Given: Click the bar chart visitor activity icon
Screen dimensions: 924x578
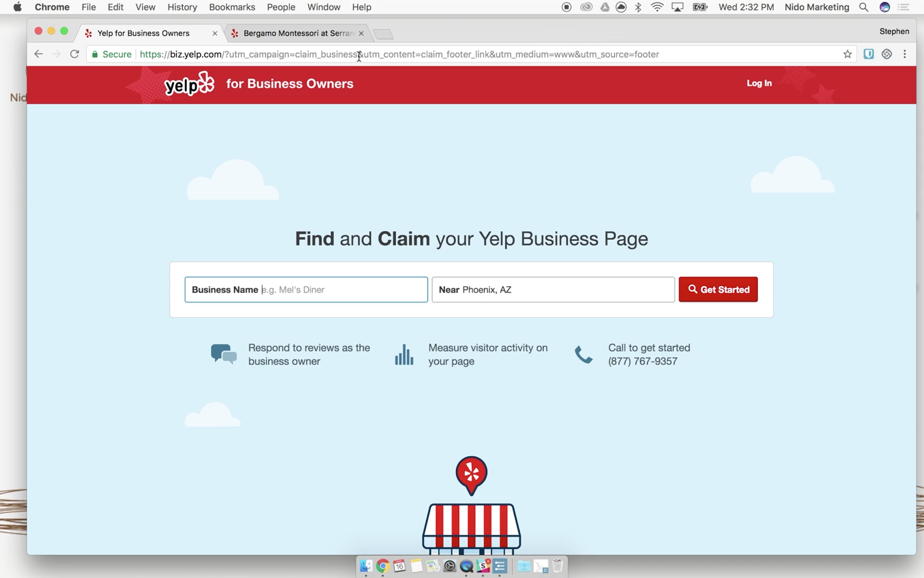Looking at the screenshot, I should (x=404, y=354).
